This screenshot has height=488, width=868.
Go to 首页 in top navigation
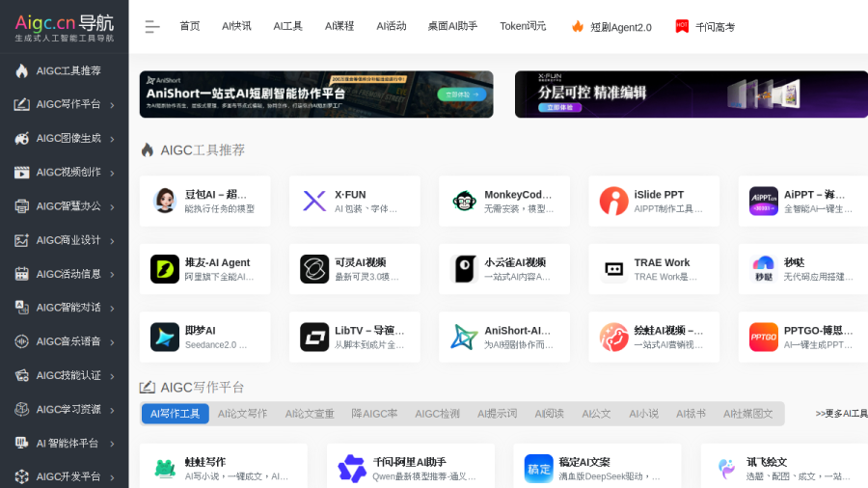190,26
